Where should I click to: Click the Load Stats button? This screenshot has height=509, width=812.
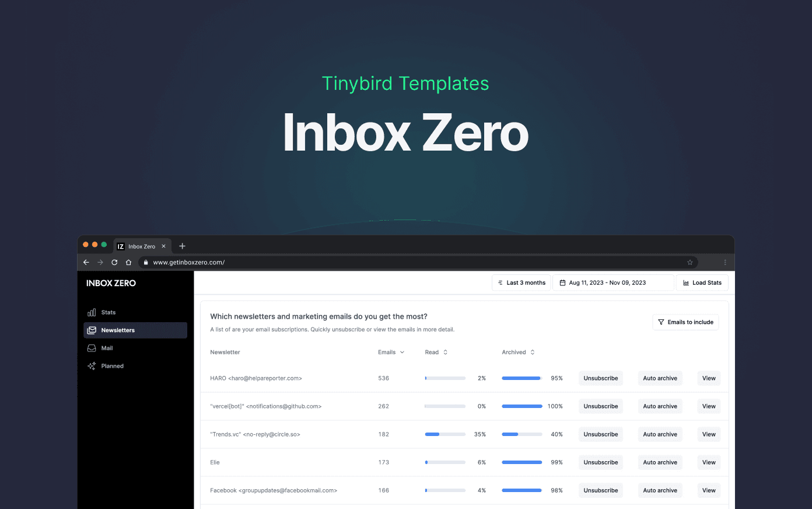(x=702, y=283)
